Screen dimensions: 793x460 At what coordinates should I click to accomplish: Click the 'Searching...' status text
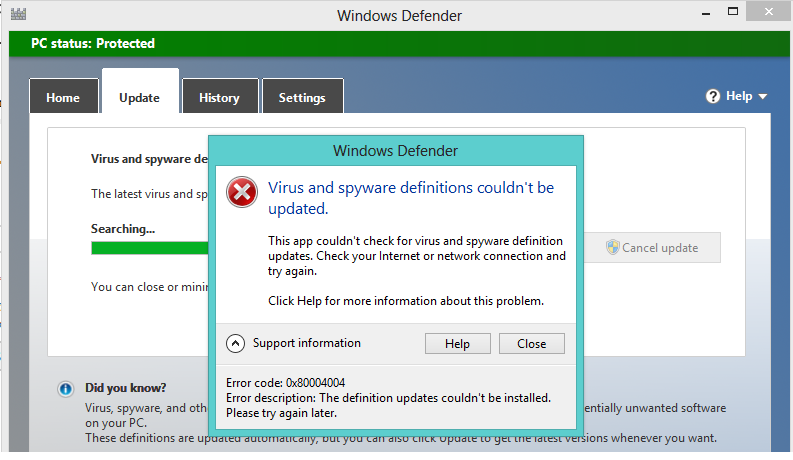coord(123,229)
